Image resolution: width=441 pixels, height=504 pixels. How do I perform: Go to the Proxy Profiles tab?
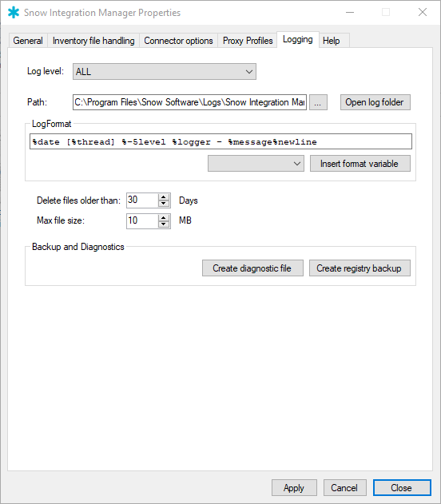[248, 41]
